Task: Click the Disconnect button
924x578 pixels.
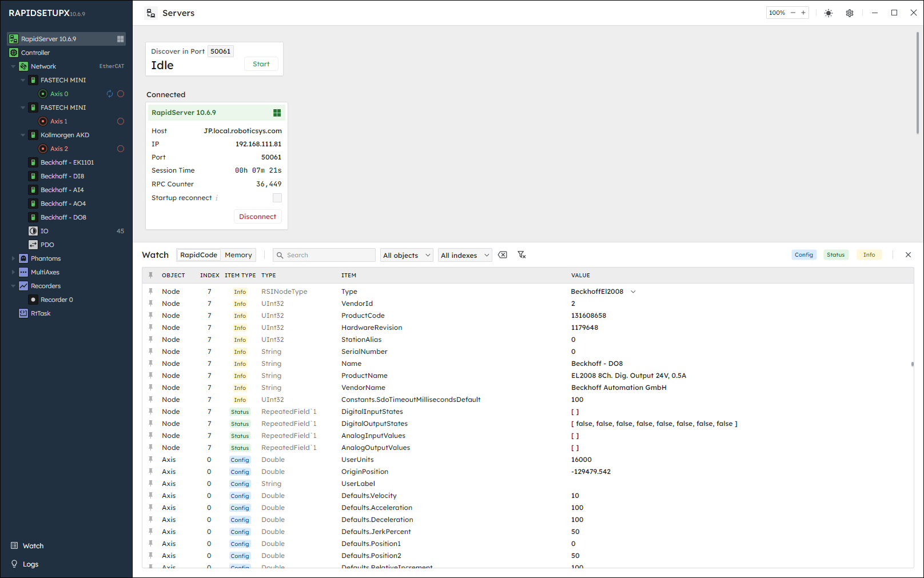Action: [x=257, y=217]
